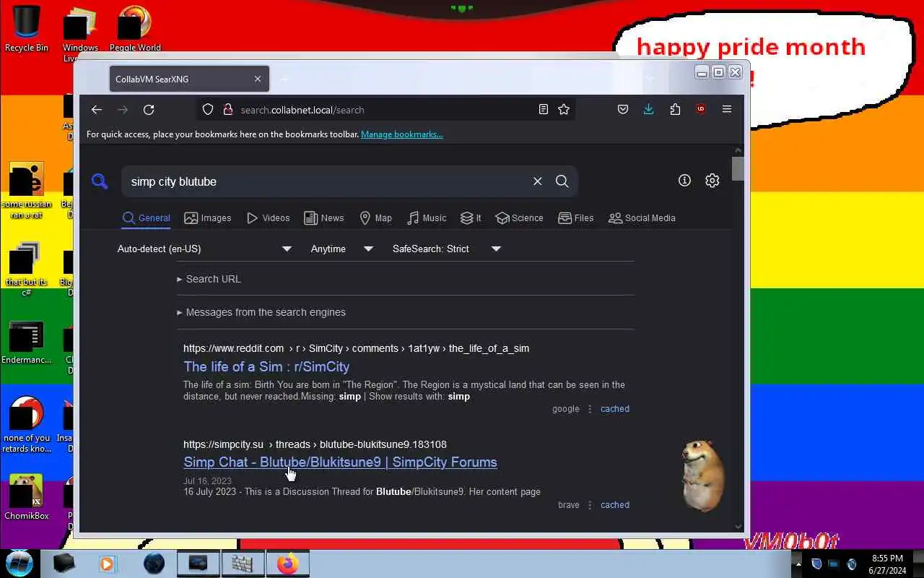
Task: Open the Auto-detect (en-US) language dropdown
Action: click(205, 249)
